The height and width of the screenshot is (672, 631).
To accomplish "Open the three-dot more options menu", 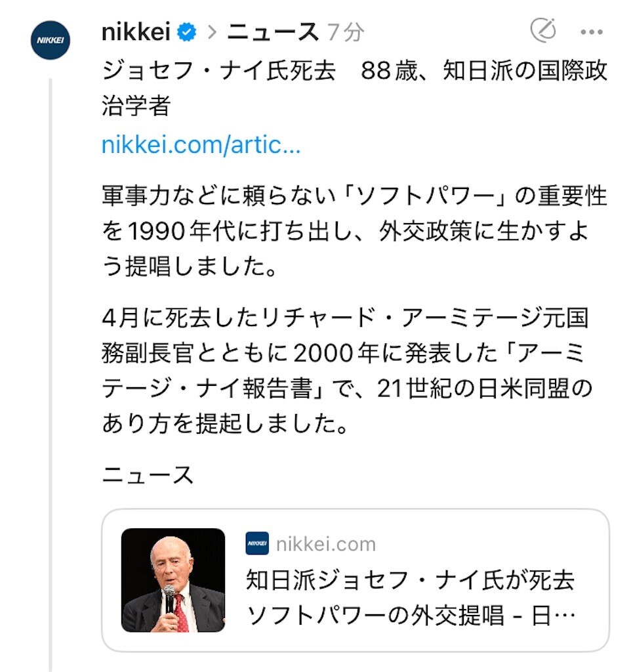I will click(x=592, y=31).
